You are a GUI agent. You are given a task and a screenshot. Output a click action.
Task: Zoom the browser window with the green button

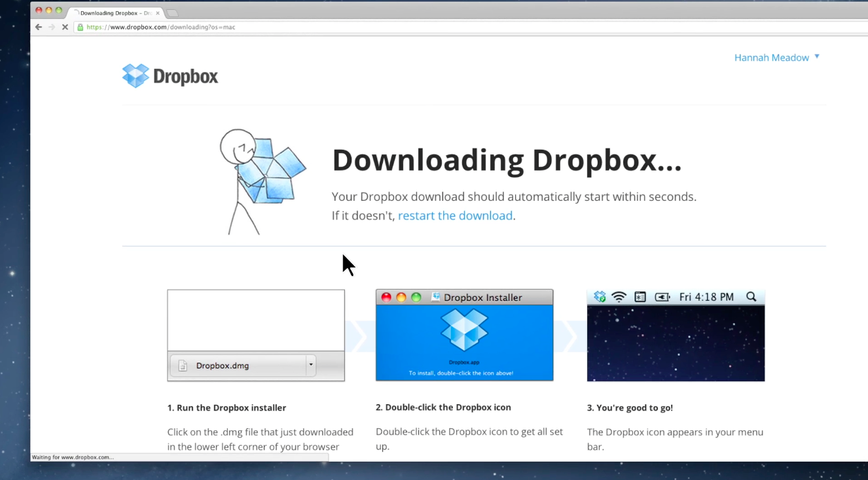tap(58, 10)
